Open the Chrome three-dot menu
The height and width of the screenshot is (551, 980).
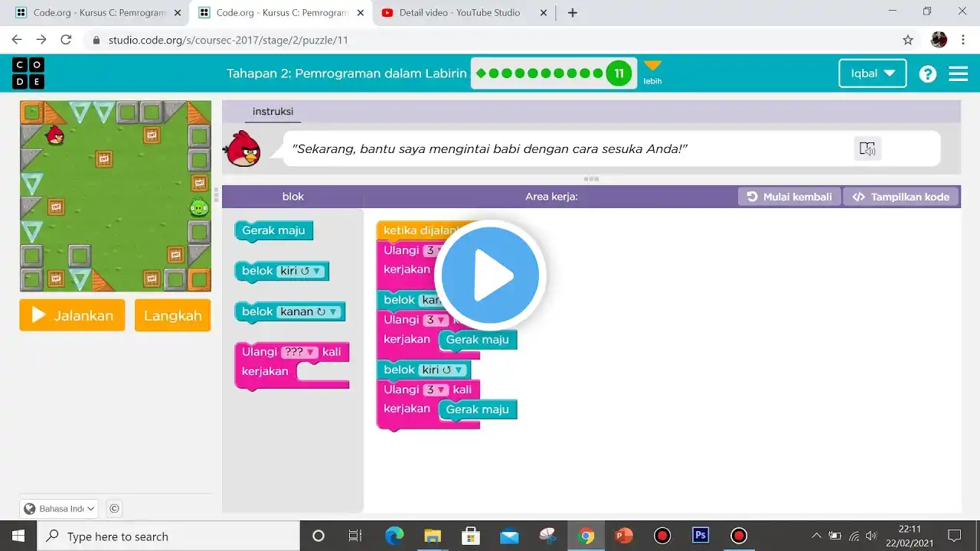(x=962, y=40)
